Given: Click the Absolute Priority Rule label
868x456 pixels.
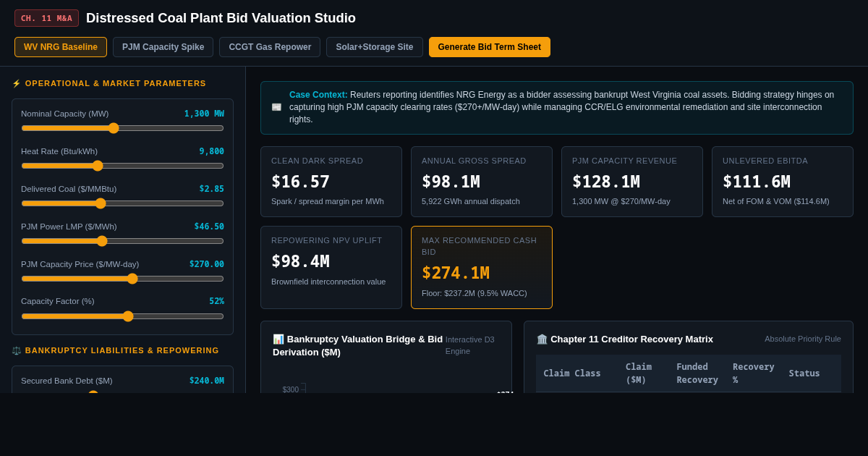Looking at the screenshot, I should [x=803, y=339].
